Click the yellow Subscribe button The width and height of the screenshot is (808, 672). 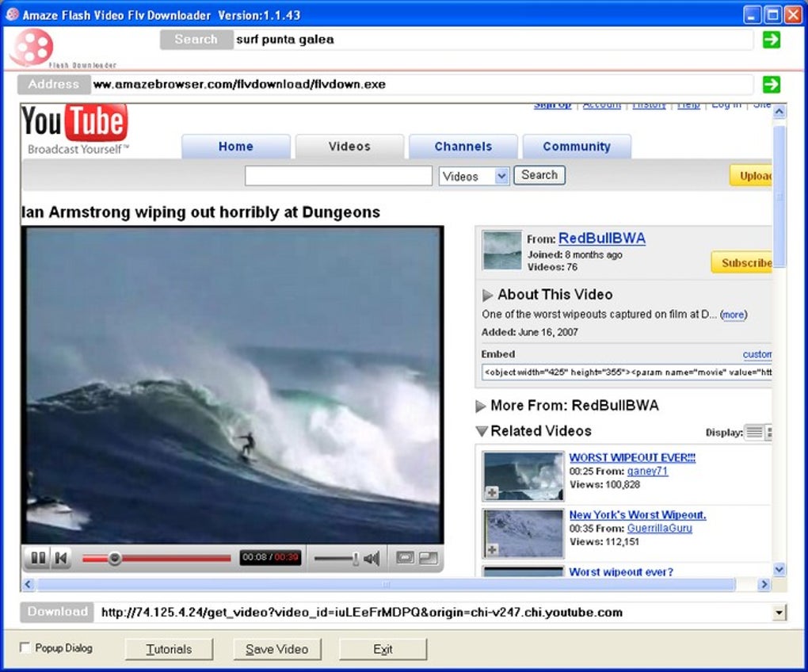pyautogui.click(x=741, y=263)
